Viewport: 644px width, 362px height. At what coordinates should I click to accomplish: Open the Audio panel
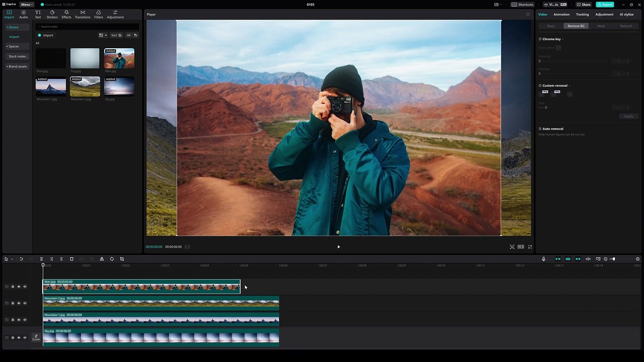pos(24,14)
